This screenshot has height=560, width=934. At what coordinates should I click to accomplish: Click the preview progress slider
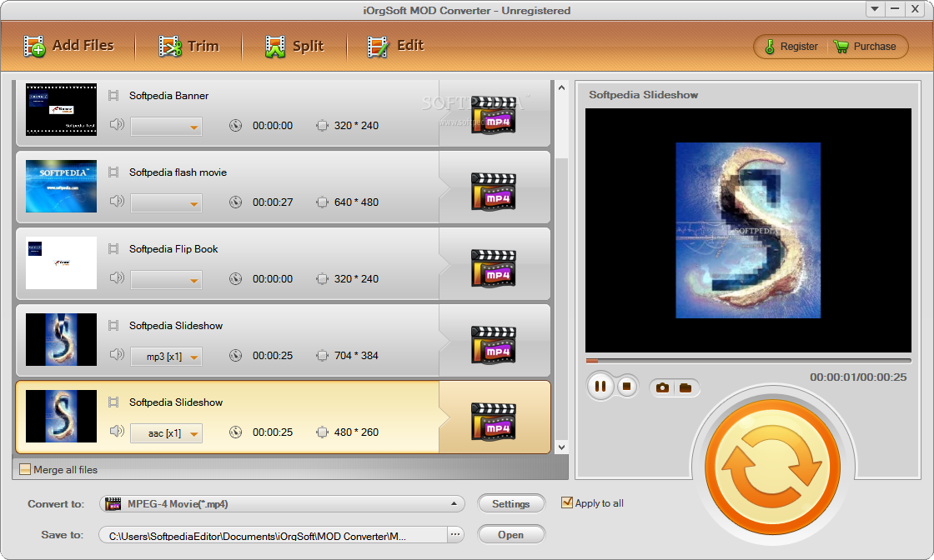click(x=748, y=361)
